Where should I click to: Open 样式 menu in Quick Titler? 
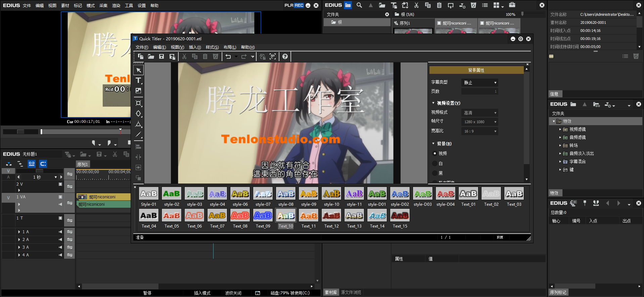[212, 47]
